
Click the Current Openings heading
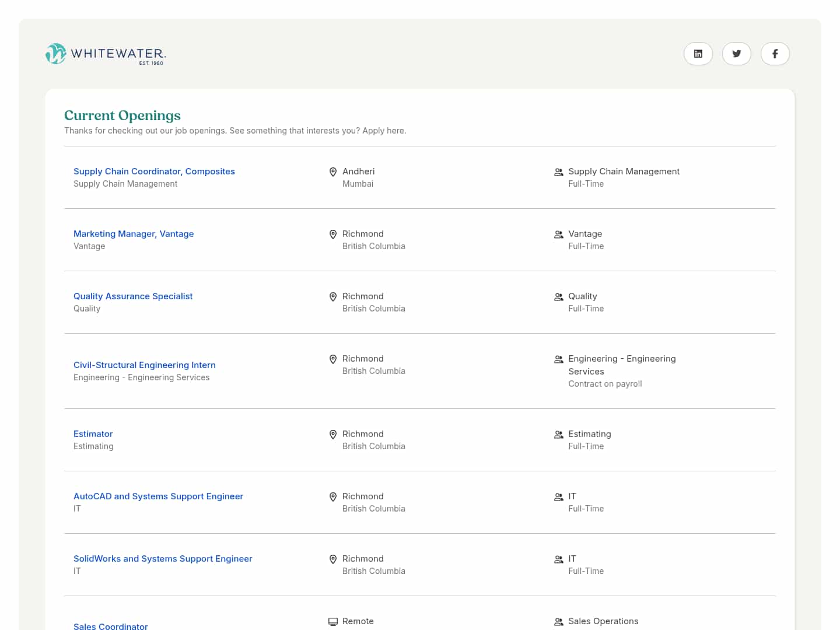(123, 116)
